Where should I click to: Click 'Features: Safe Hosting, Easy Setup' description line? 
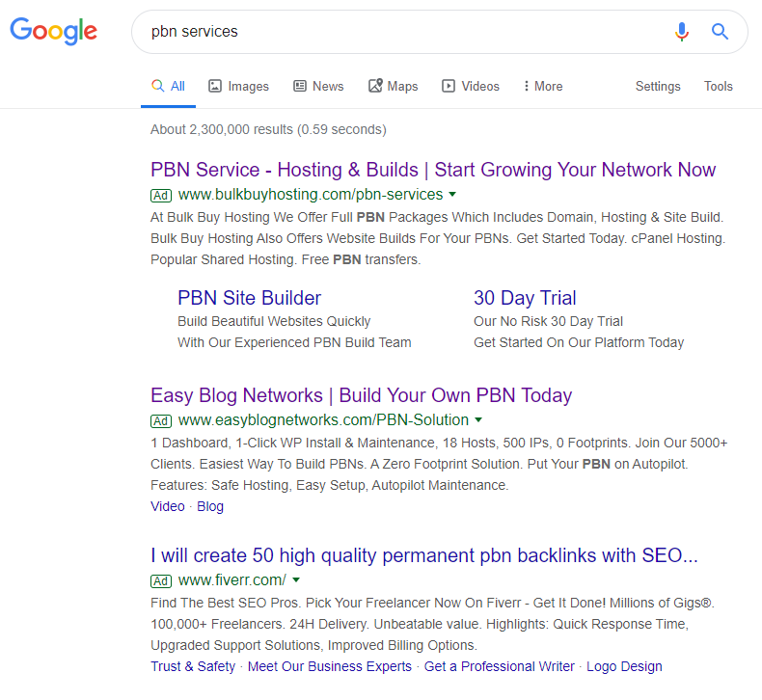point(330,485)
